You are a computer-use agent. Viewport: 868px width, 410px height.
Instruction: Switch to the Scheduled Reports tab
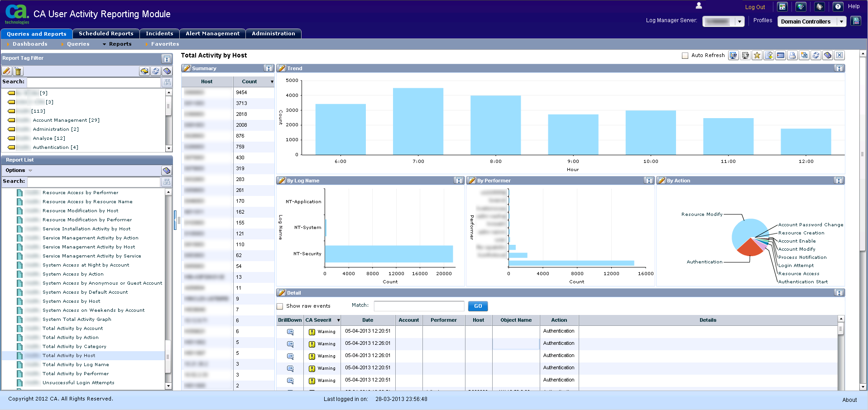(x=106, y=33)
